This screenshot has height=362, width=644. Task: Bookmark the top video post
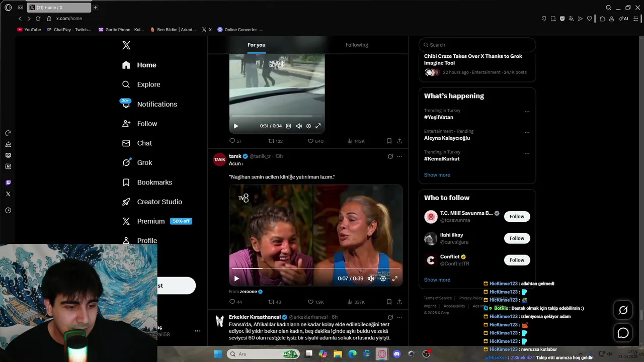[x=389, y=141]
